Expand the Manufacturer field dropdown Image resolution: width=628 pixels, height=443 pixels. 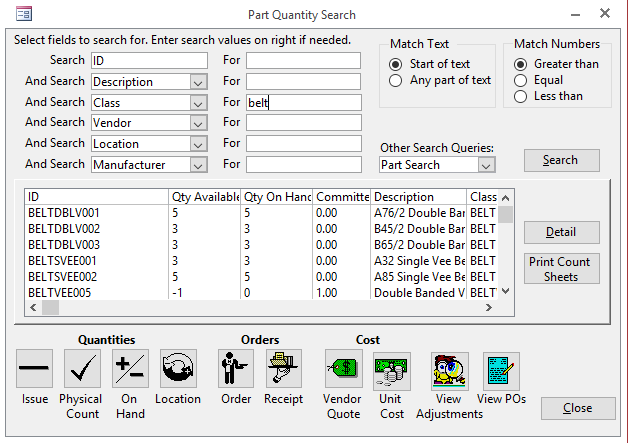click(x=198, y=165)
